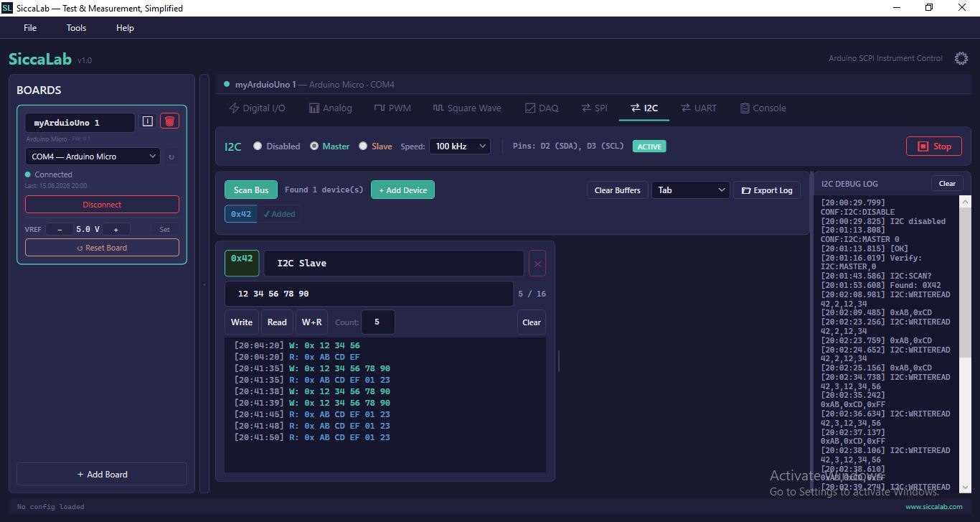Click the Read button
The image size is (980, 522).
pyautogui.click(x=277, y=322)
